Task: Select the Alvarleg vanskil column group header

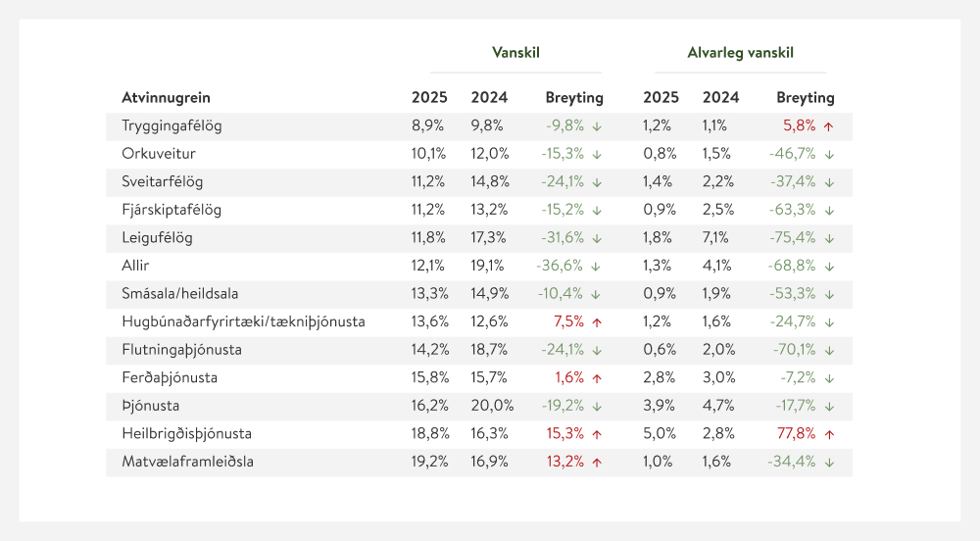Action: 740,53
